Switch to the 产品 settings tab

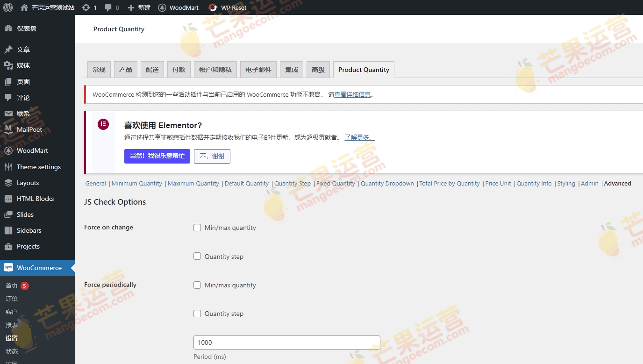(125, 69)
